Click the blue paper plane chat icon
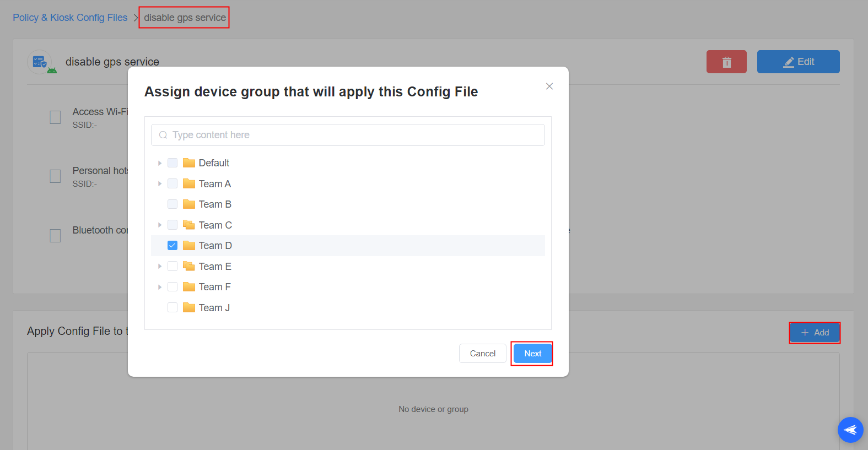 click(850, 430)
